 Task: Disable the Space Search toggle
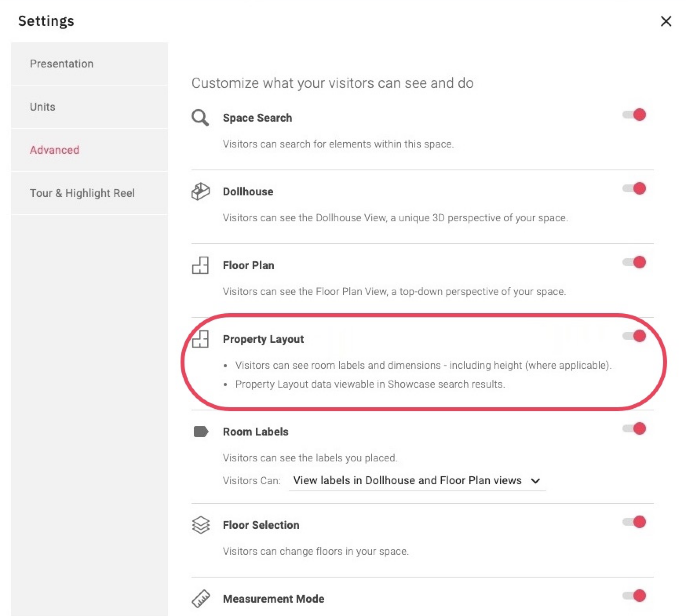[x=635, y=115]
